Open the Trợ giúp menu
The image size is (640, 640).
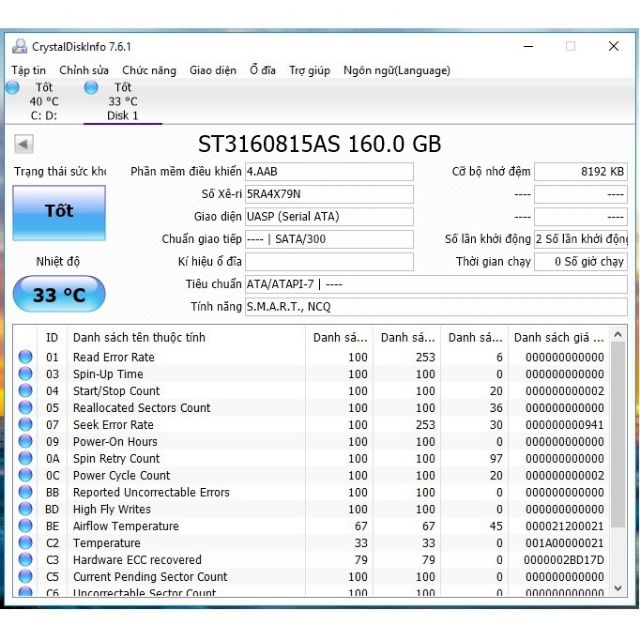coord(310,71)
